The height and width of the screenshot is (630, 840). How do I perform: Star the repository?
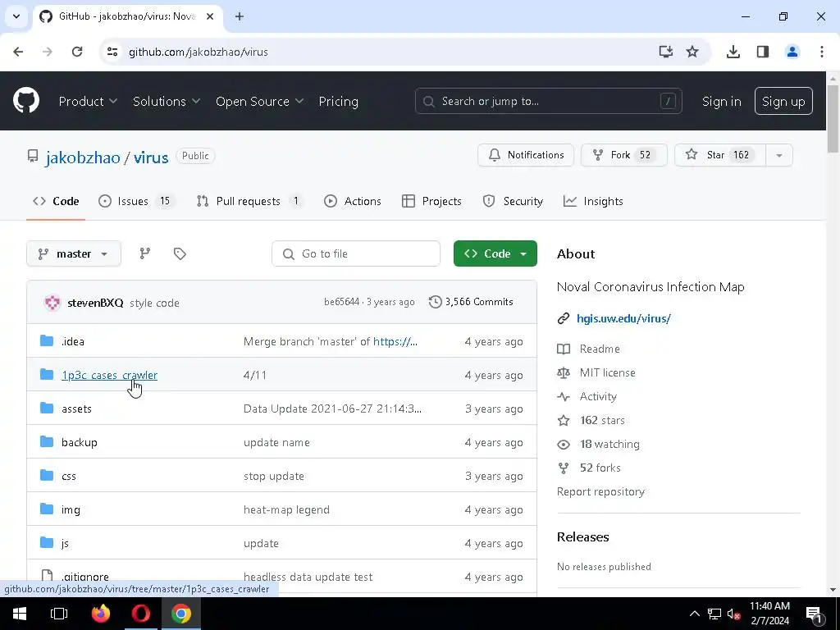pos(720,155)
